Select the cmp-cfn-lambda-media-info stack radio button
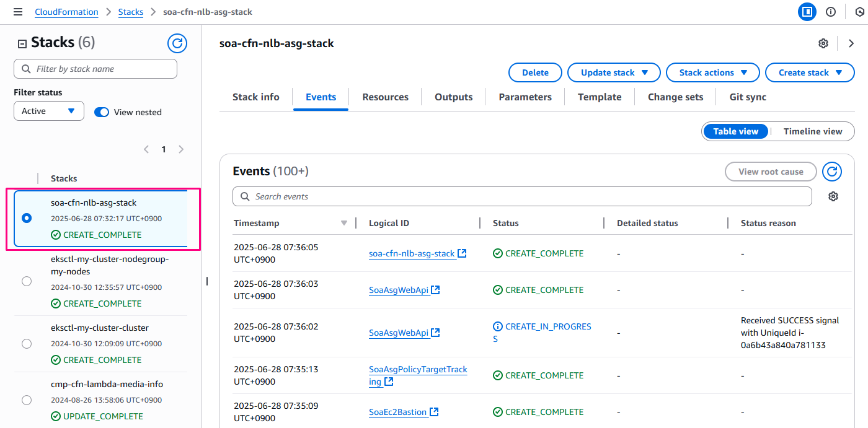The height and width of the screenshot is (428, 868). point(27,400)
